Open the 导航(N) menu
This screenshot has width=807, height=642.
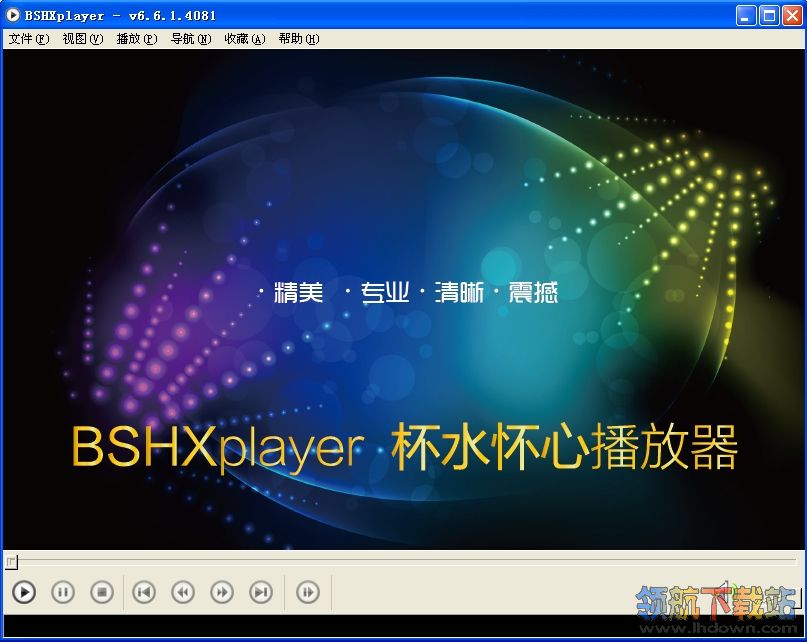[x=191, y=39]
